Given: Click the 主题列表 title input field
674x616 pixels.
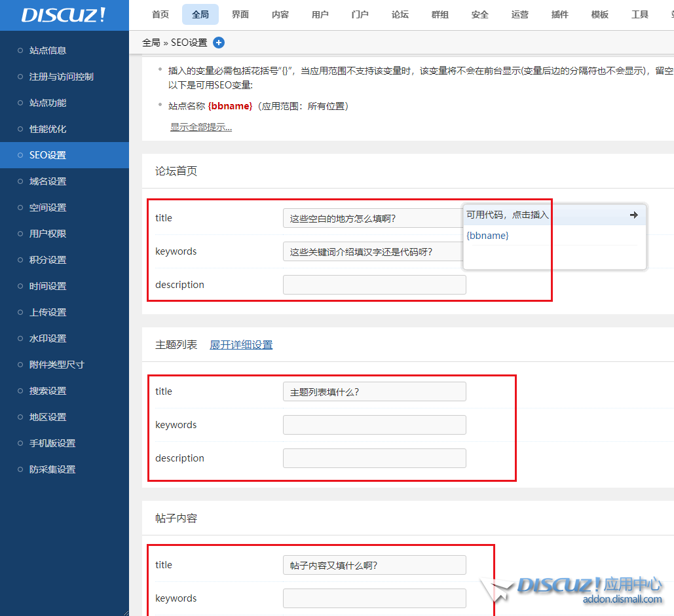Looking at the screenshot, I should pos(374,391).
